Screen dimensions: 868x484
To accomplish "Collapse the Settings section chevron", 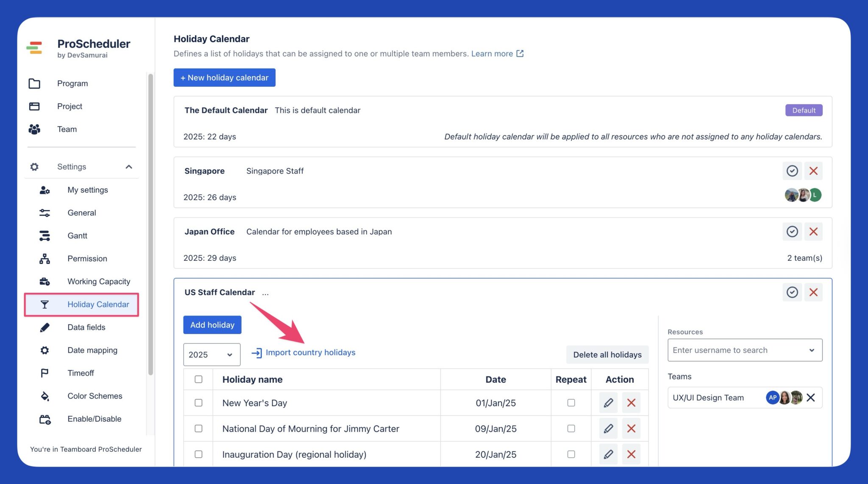I will (x=129, y=166).
